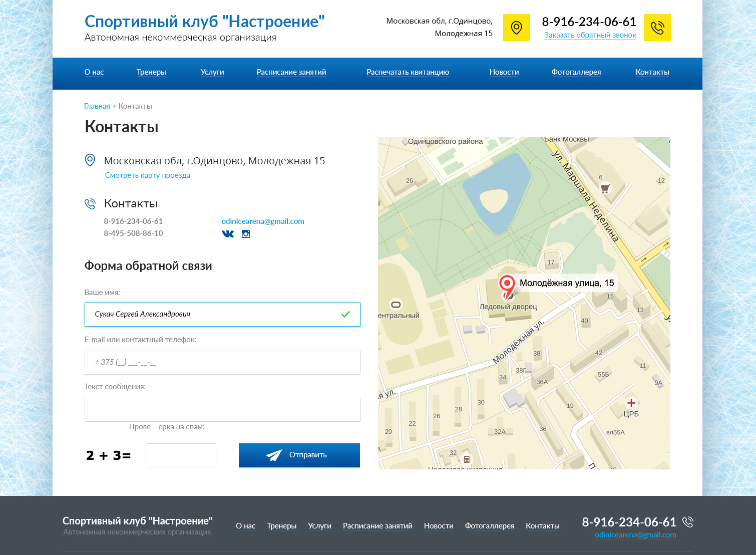Click the yellow location pin icon in header
The width and height of the screenshot is (756, 555).
coord(516,28)
